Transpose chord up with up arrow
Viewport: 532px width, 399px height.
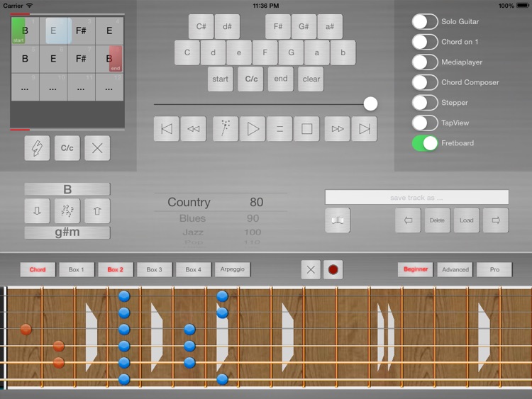click(97, 211)
